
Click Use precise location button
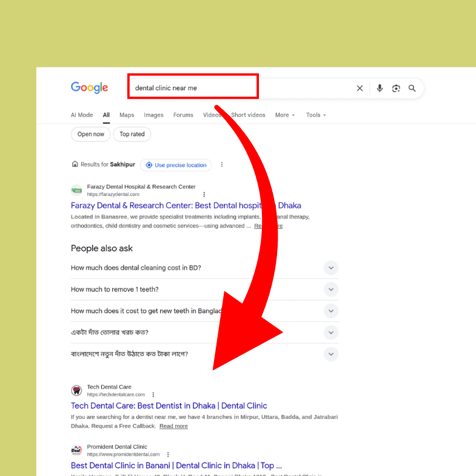tap(176, 165)
